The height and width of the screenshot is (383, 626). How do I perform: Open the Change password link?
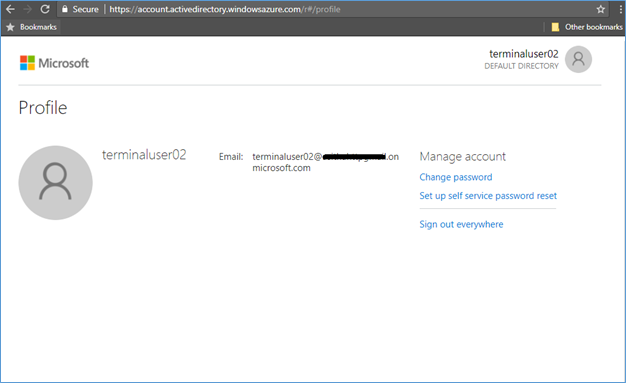pyautogui.click(x=456, y=177)
